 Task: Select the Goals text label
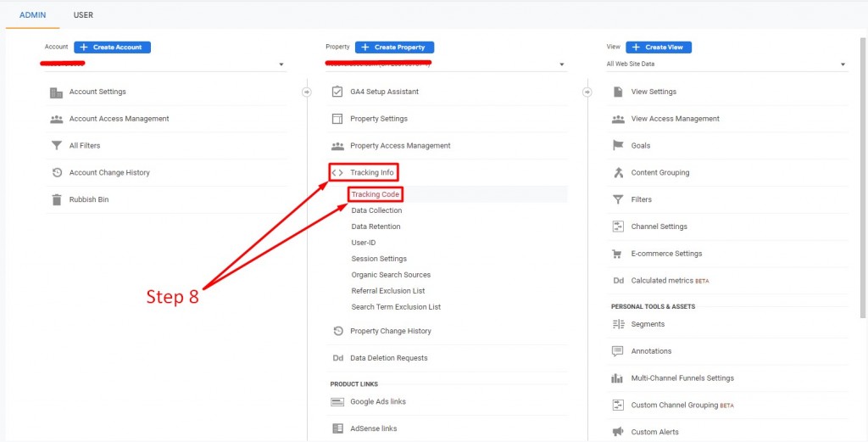pyautogui.click(x=641, y=146)
